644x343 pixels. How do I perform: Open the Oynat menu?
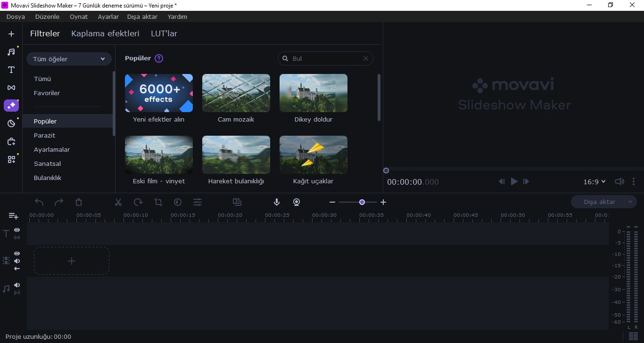79,16
